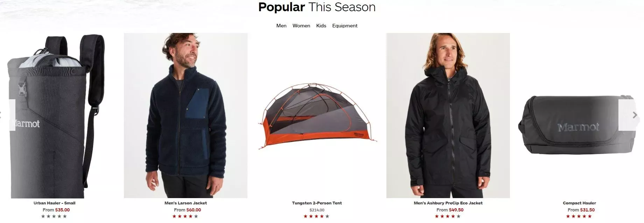This screenshot has height=223, width=644.
Task: Click Men's Ashbury PreCip Eco Jacket title
Action: point(448,203)
